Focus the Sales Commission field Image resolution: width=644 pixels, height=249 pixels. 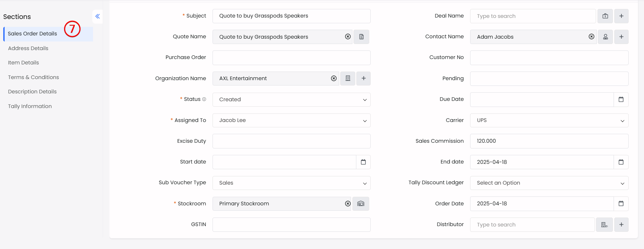click(549, 141)
